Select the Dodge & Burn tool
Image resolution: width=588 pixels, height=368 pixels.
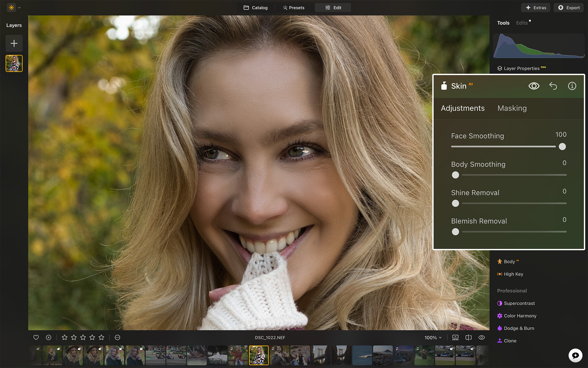(x=518, y=328)
